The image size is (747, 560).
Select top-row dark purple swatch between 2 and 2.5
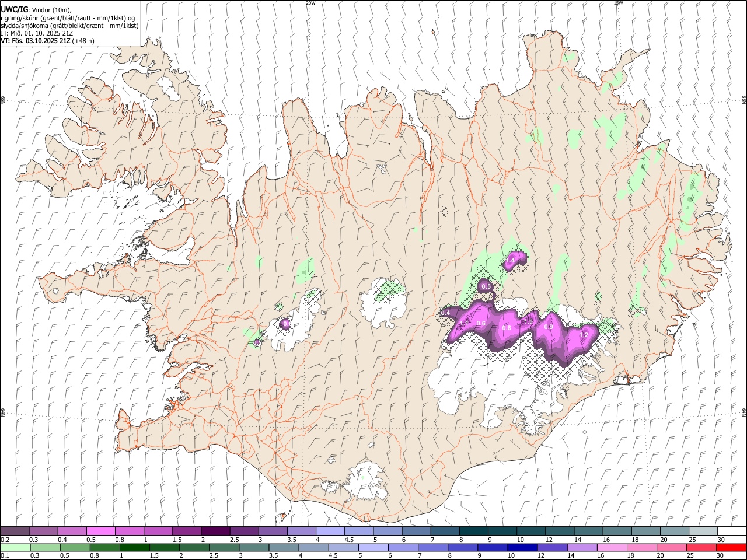pos(215,531)
